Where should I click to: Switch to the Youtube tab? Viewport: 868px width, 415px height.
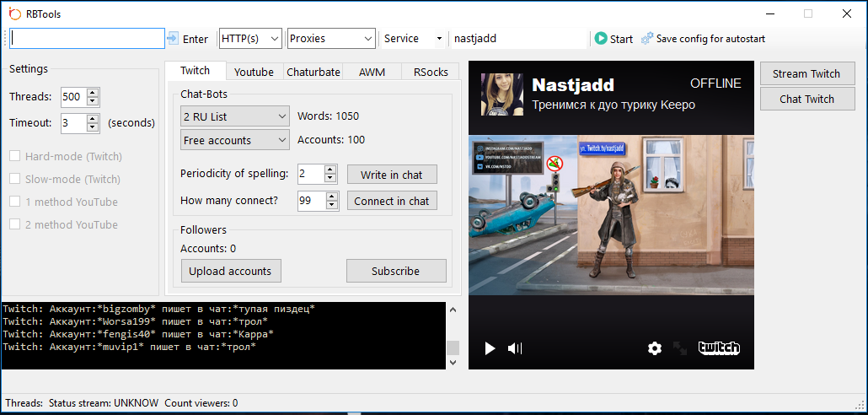[x=254, y=72]
